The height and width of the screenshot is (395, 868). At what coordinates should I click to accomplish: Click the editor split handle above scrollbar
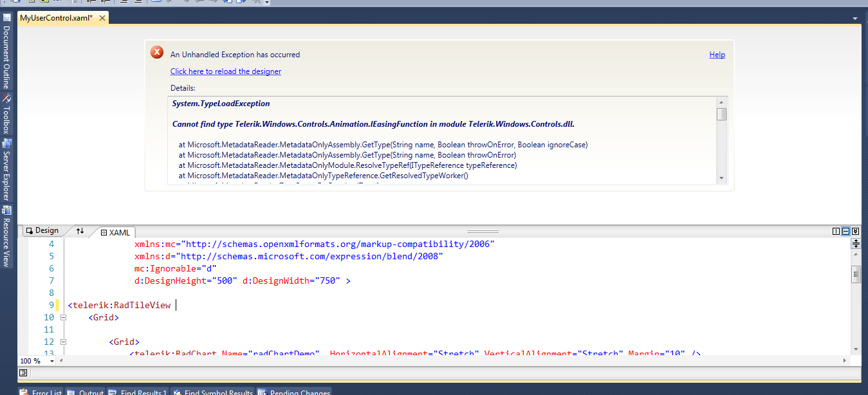856,243
